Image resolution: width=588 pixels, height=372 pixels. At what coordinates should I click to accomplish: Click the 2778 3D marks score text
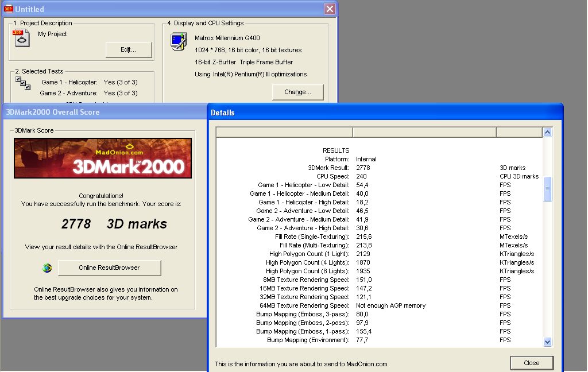pos(114,224)
